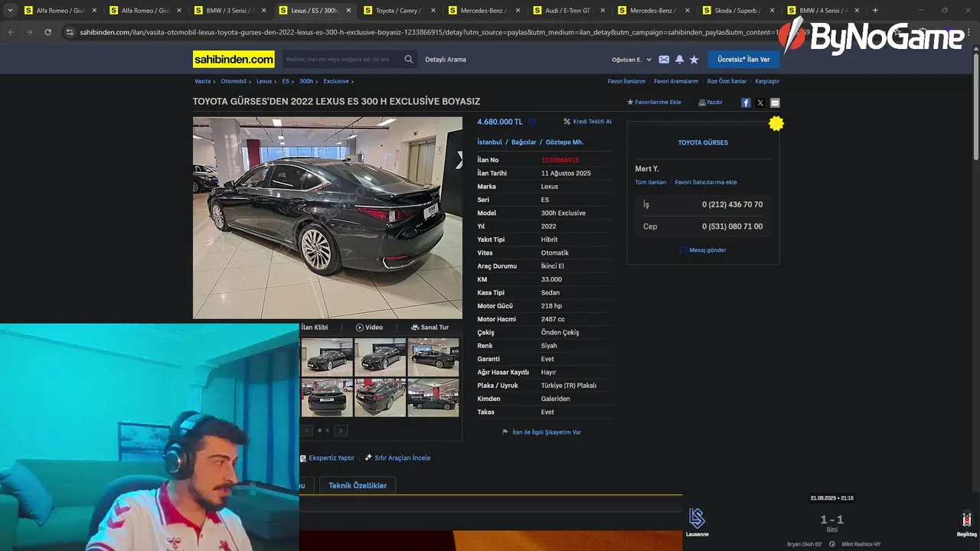This screenshot has width=980, height=551.
Task: Select first thumbnail in top row
Action: pyautogui.click(x=327, y=357)
